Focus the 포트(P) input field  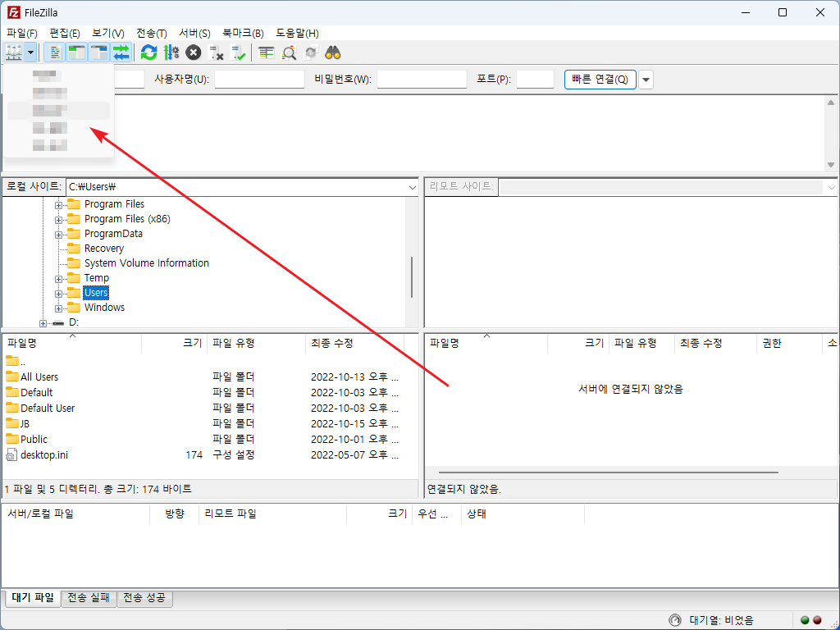click(535, 80)
